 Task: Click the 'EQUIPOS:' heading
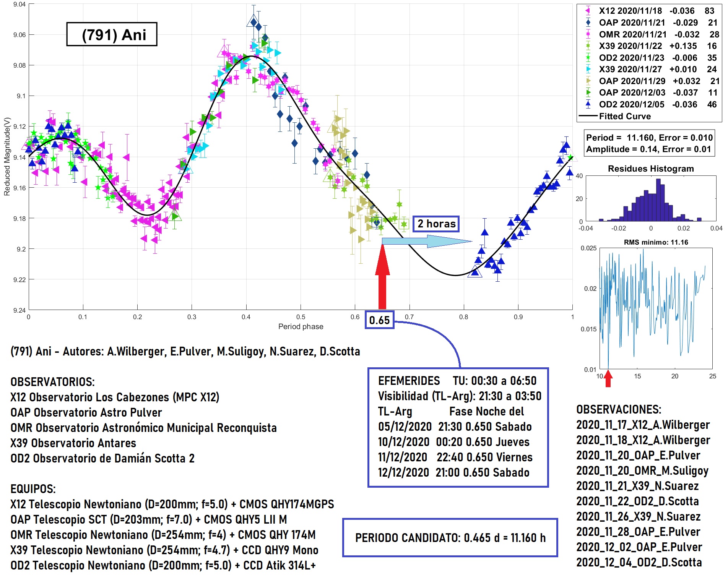click(x=33, y=489)
